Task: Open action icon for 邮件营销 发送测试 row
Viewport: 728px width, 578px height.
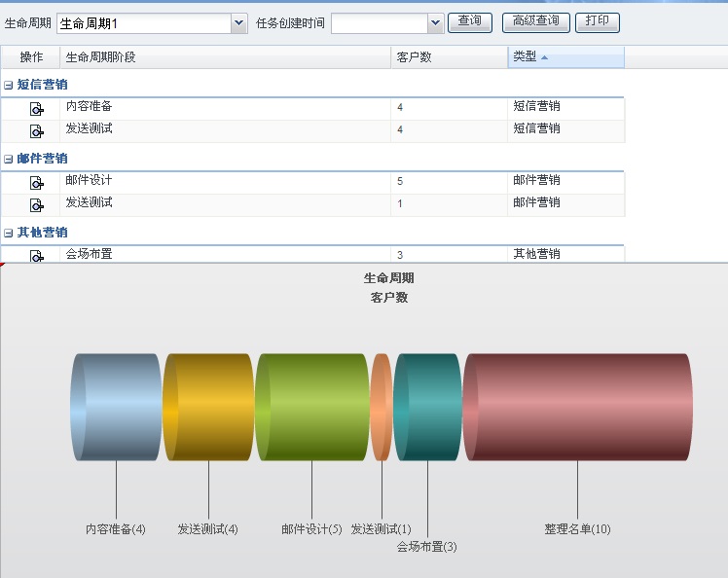Action: click(x=37, y=205)
